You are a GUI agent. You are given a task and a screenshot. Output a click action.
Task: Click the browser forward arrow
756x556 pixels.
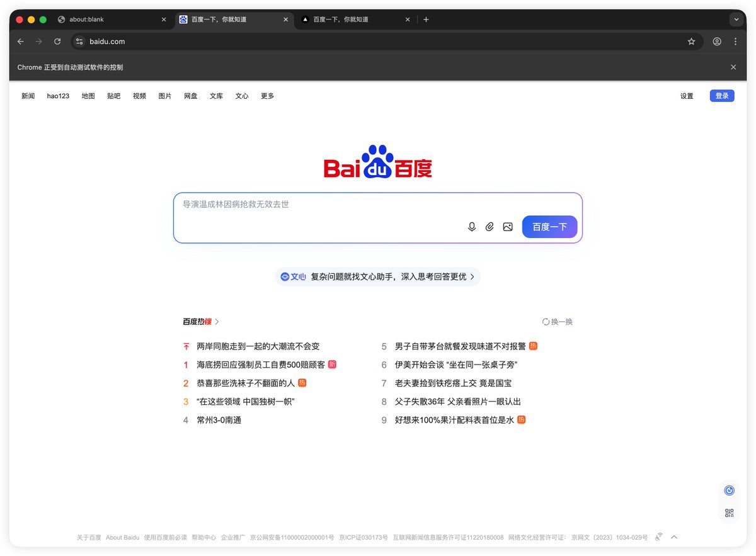[x=39, y=42]
